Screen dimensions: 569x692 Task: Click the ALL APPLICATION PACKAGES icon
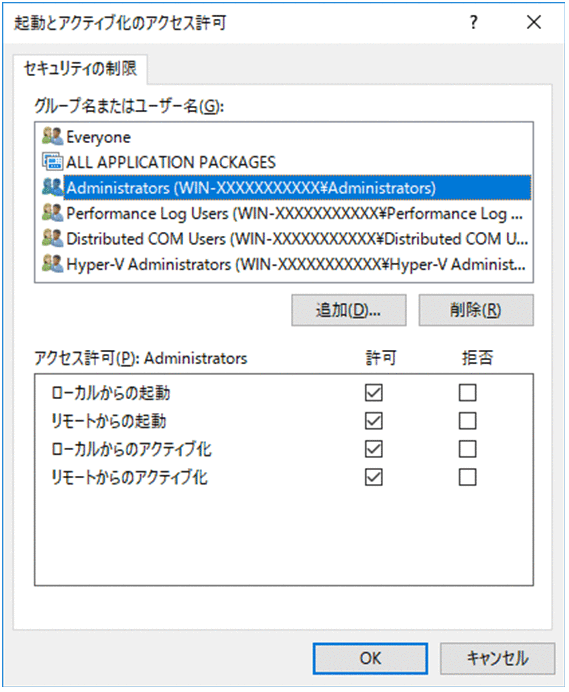[x=53, y=162]
